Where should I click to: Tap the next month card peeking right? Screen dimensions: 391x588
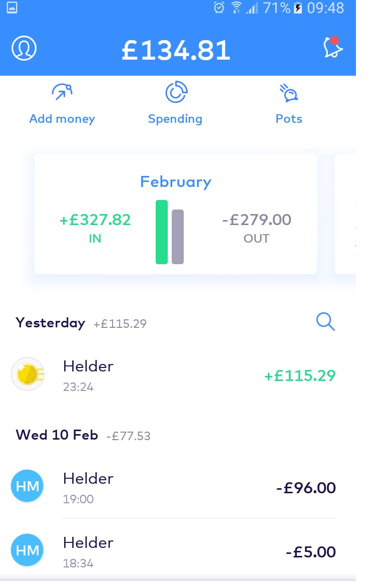coord(345,214)
